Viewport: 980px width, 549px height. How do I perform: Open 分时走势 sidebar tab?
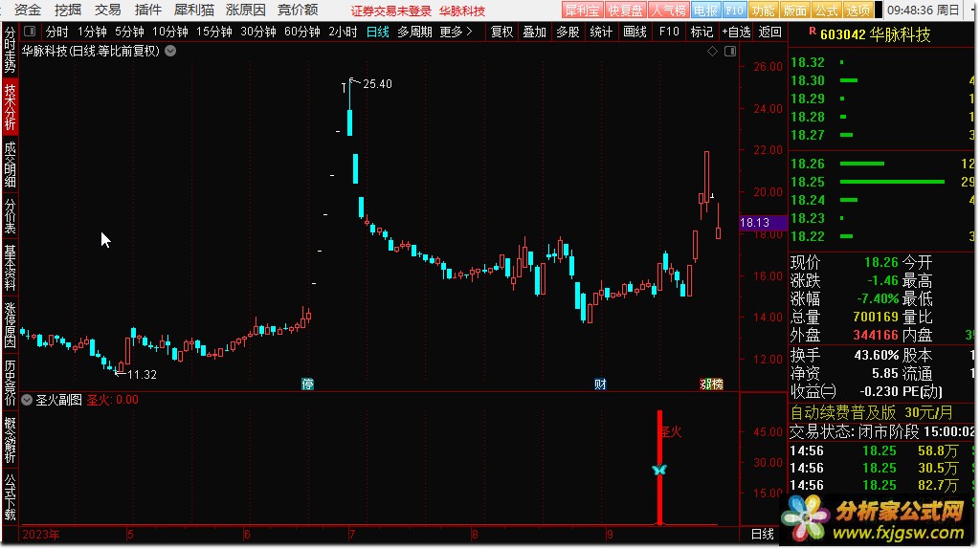click(x=10, y=50)
